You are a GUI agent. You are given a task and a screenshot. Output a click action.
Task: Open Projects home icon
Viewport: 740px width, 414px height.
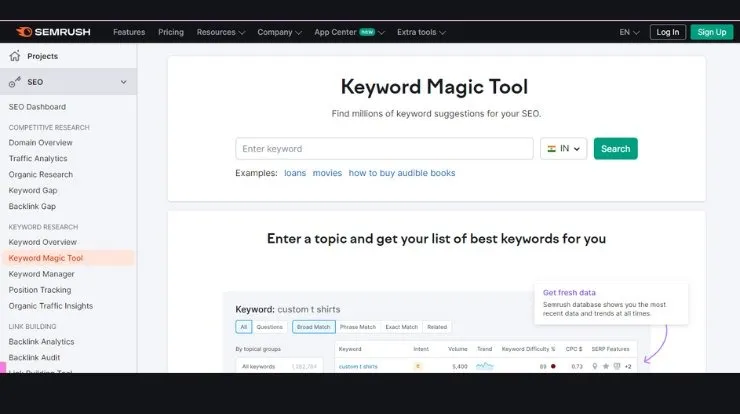tap(15, 56)
